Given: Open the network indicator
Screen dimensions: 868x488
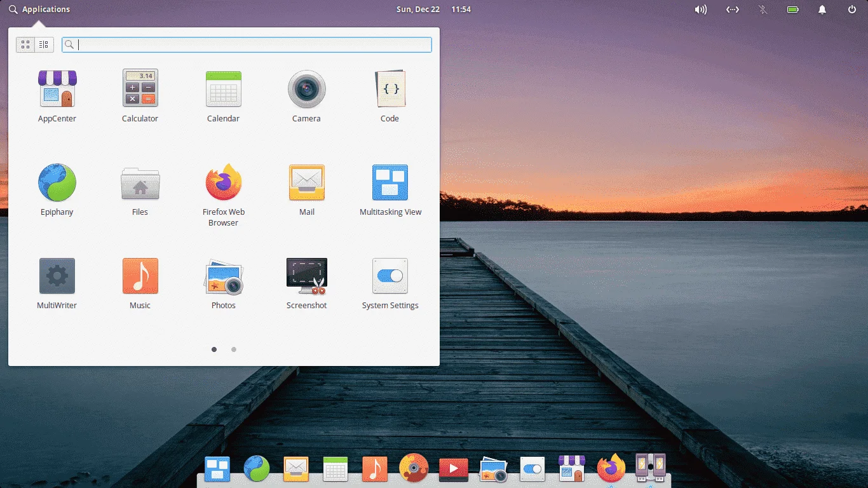Looking at the screenshot, I should click(x=733, y=10).
